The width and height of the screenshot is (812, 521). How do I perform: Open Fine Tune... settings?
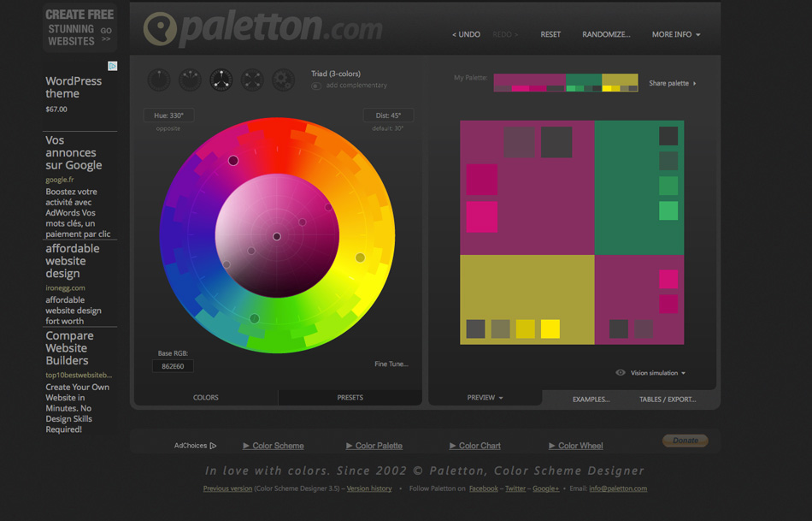(391, 364)
